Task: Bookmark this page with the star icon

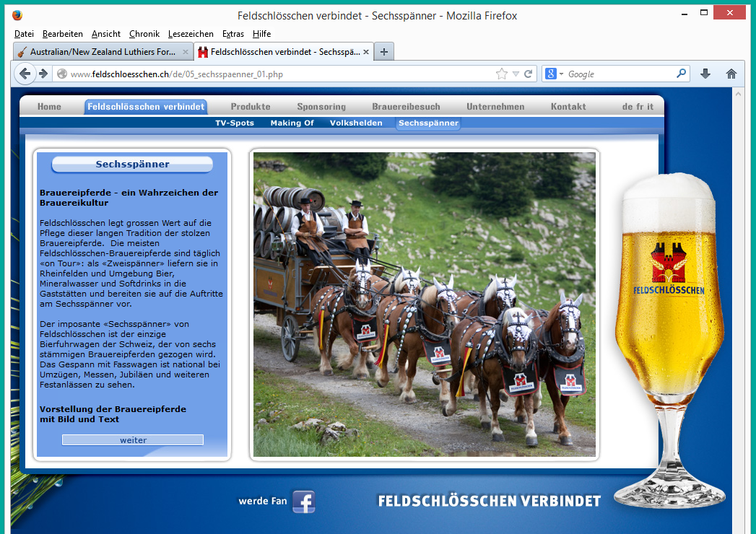Action: [x=501, y=74]
